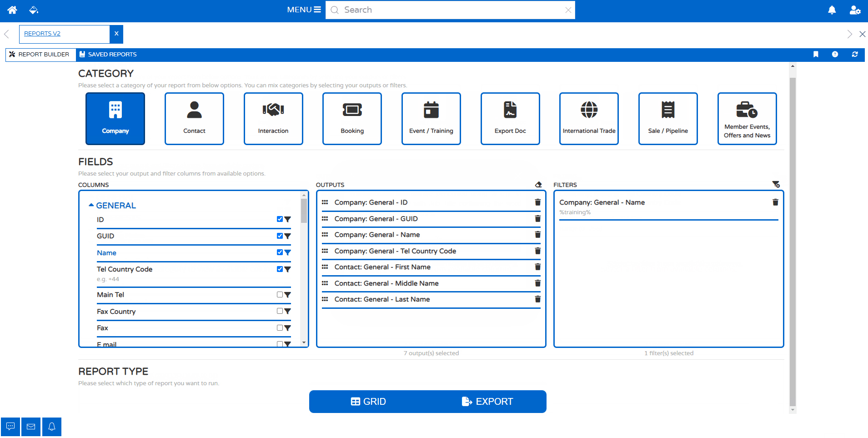Open bell icon in bottom bar
Image resolution: width=868 pixels, height=438 pixels.
pos(52,427)
